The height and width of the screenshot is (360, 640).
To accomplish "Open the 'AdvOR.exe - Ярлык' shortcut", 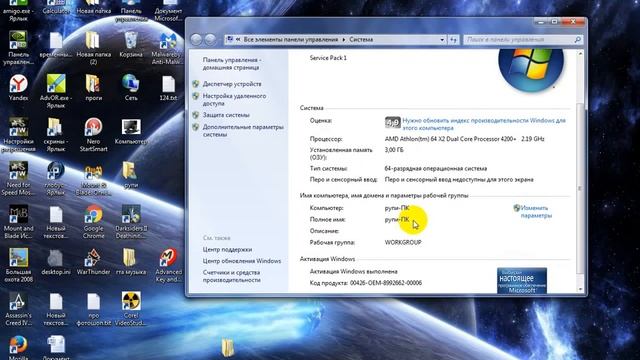I will click(x=56, y=91).
